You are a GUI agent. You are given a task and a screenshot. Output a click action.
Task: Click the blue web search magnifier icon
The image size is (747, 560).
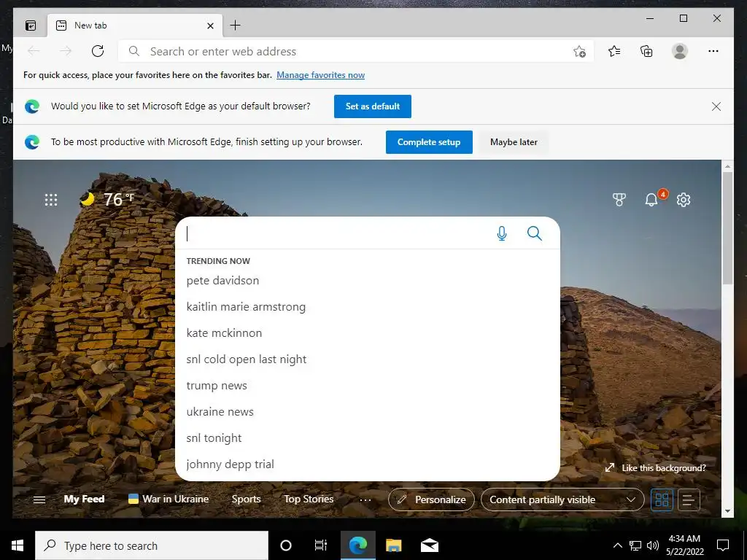[x=535, y=233]
